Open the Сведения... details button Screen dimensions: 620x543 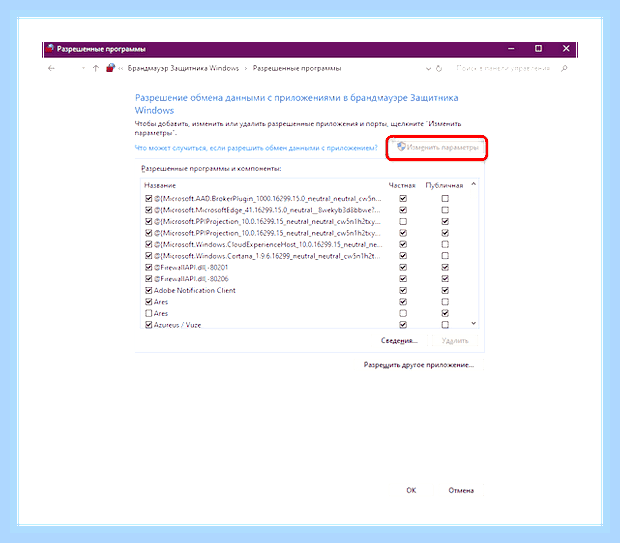[399, 340]
